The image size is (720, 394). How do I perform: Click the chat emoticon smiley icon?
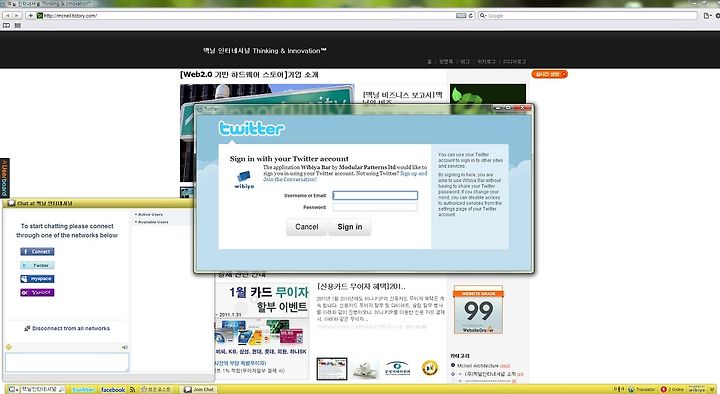[8, 347]
